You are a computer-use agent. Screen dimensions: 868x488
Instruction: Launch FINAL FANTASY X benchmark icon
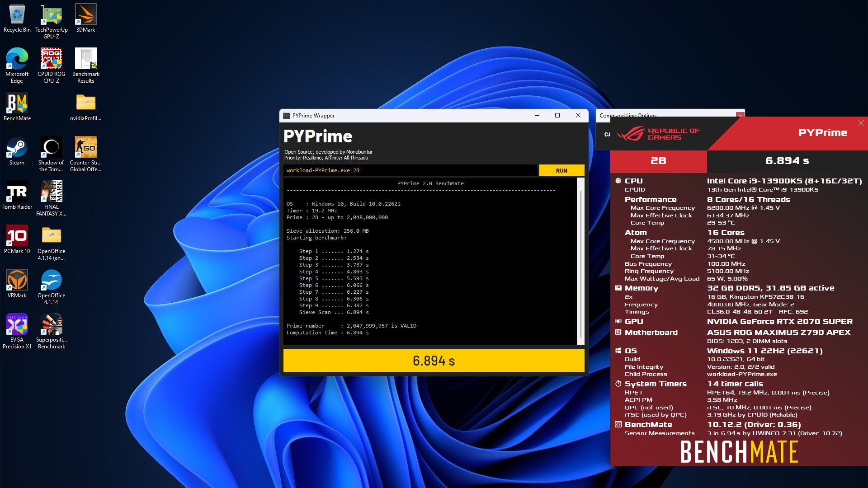click(x=52, y=199)
